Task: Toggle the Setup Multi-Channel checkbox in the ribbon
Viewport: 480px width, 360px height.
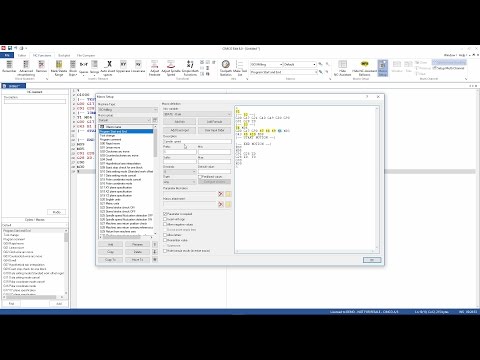Action: click(434, 68)
